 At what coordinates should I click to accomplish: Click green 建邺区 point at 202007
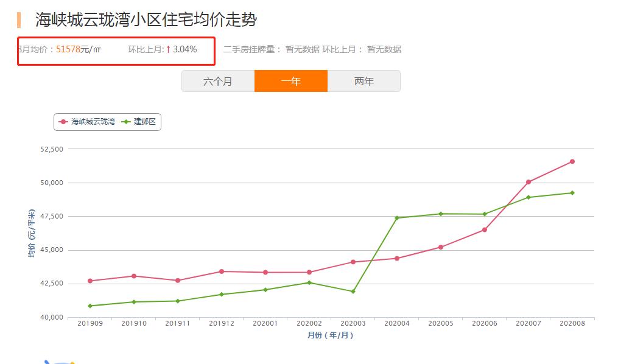coord(528,197)
